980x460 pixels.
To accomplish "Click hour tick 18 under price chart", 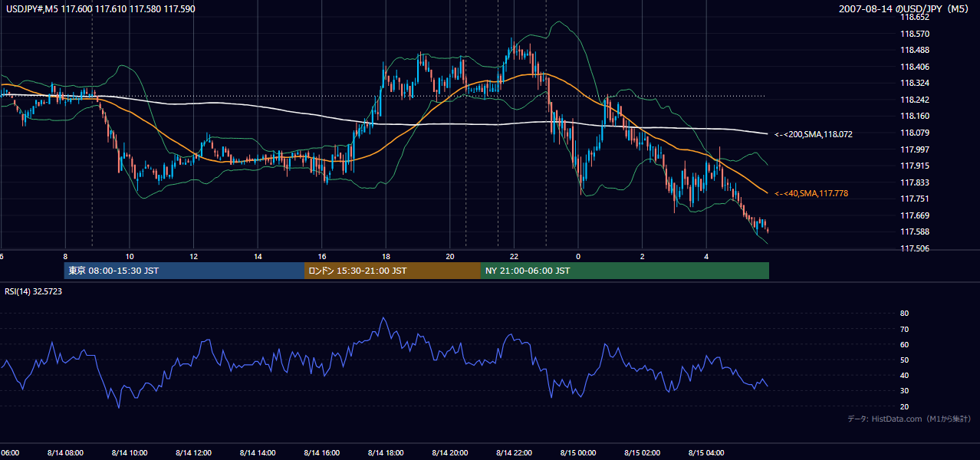I will point(386,256).
